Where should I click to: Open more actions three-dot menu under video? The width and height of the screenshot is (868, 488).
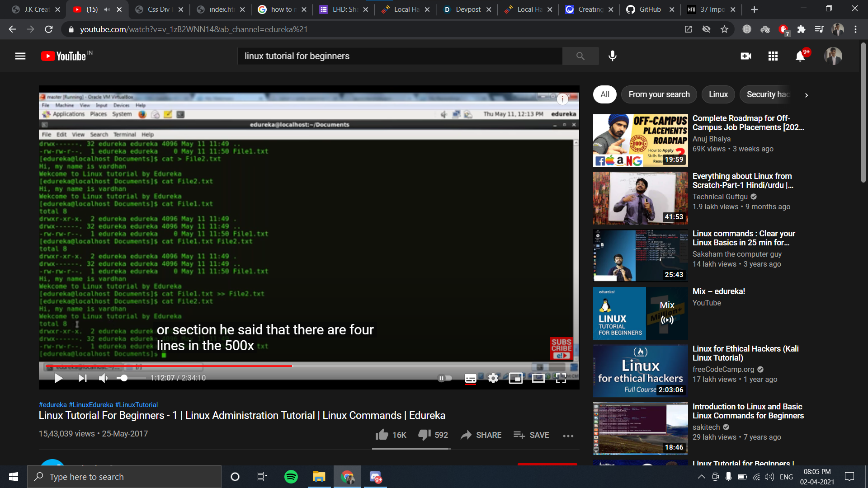pyautogui.click(x=568, y=436)
